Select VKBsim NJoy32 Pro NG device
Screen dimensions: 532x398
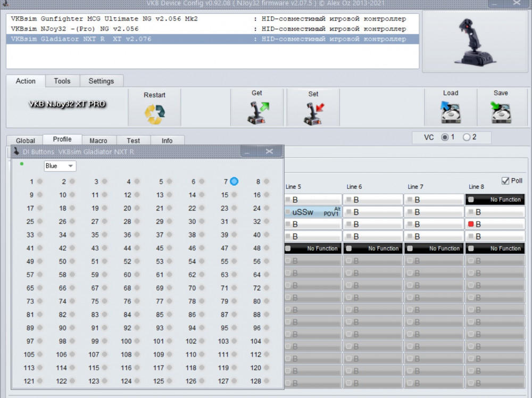[74, 29]
